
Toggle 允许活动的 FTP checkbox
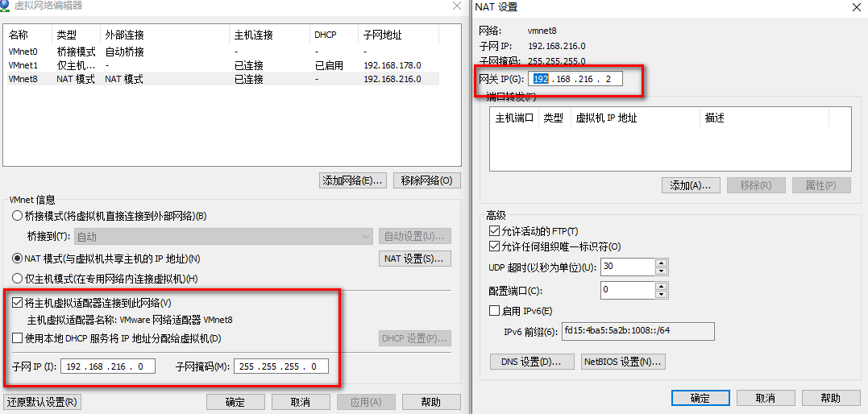495,231
